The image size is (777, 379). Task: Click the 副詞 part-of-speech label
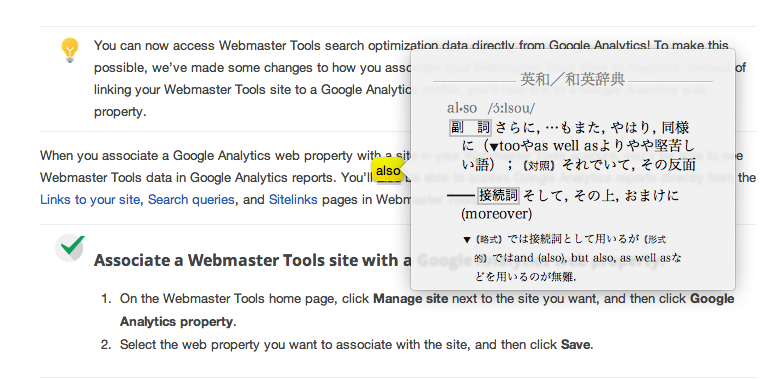click(470, 127)
